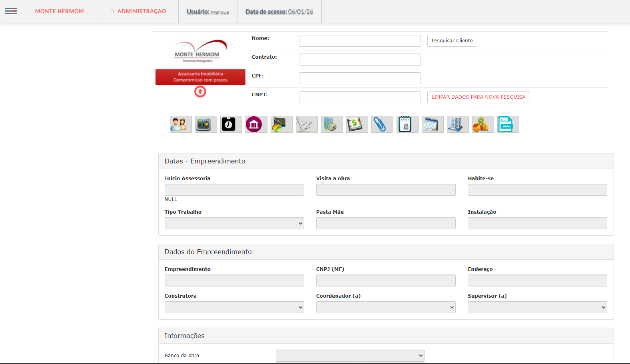Expand the Supervisor (a) dropdown
The width and height of the screenshot is (630, 364).
click(537, 307)
